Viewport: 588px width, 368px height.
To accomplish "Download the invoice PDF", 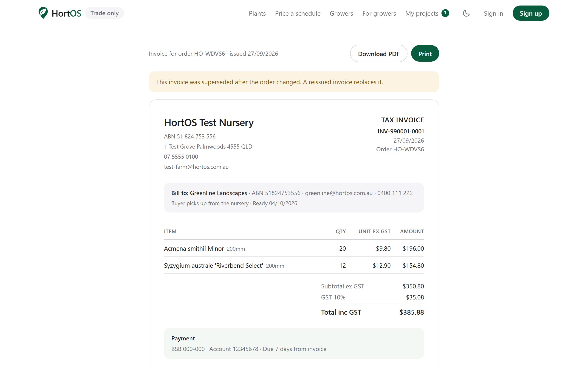I will point(379,54).
